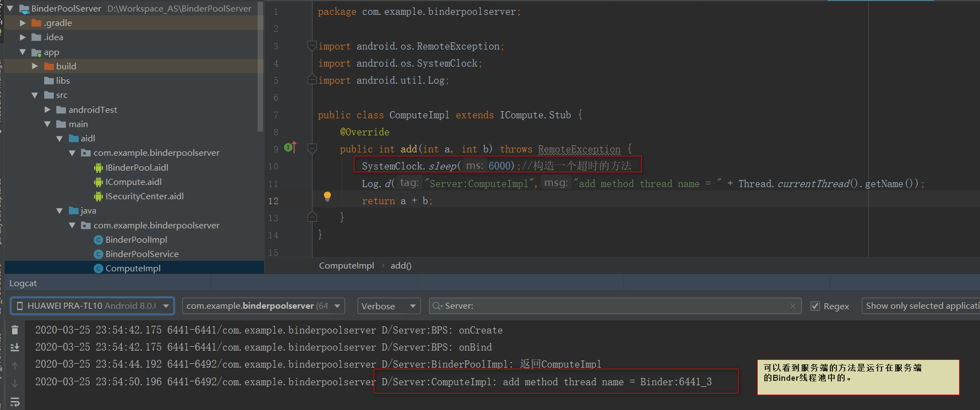980x410 pixels.
Task: Click the IBinderPool.aidl android file icon
Action: coord(98,167)
